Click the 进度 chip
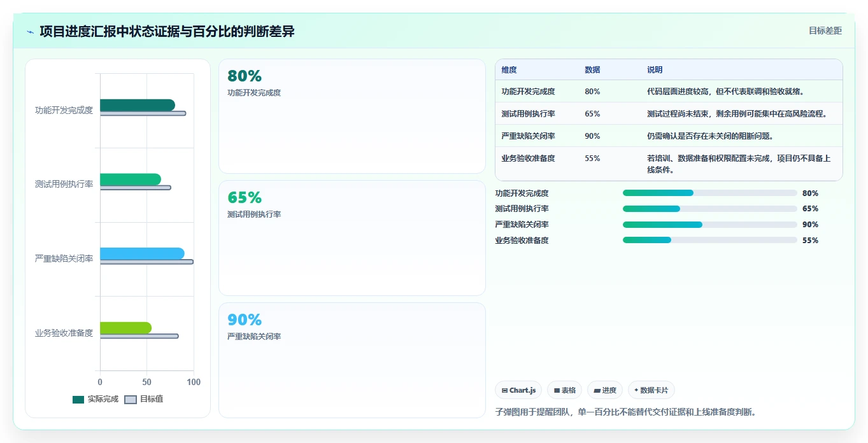The image size is (868, 443). (x=604, y=390)
